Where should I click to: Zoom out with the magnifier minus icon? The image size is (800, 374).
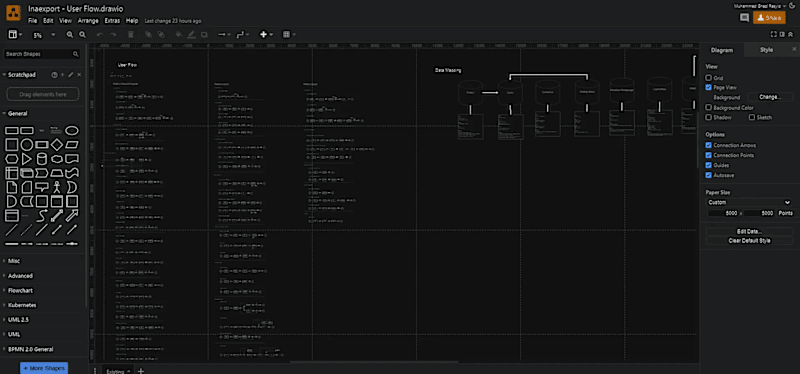tap(82, 35)
